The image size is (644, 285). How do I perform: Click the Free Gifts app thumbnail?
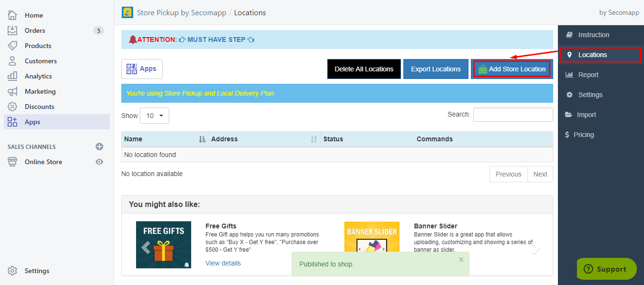click(x=164, y=245)
